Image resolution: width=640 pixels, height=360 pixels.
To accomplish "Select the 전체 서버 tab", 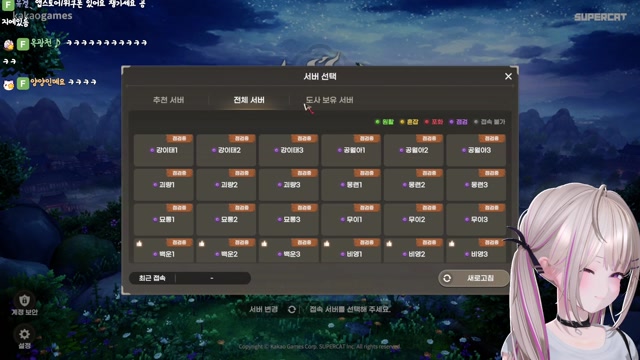I will click(249, 100).
